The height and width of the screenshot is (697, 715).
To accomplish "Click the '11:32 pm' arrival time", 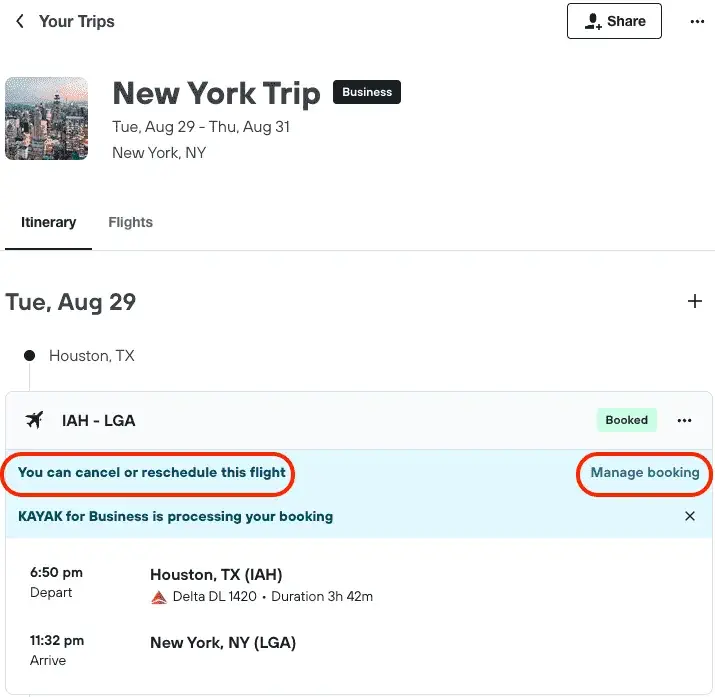I will click(57, 640).
